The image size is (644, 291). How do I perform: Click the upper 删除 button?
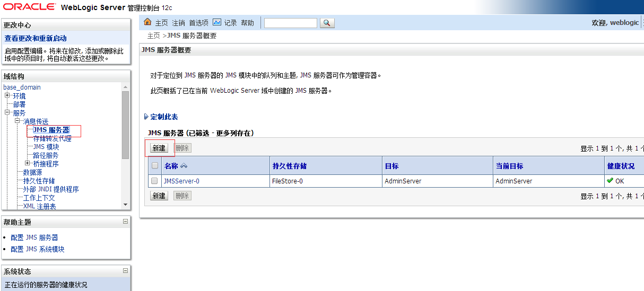[182, 148]
